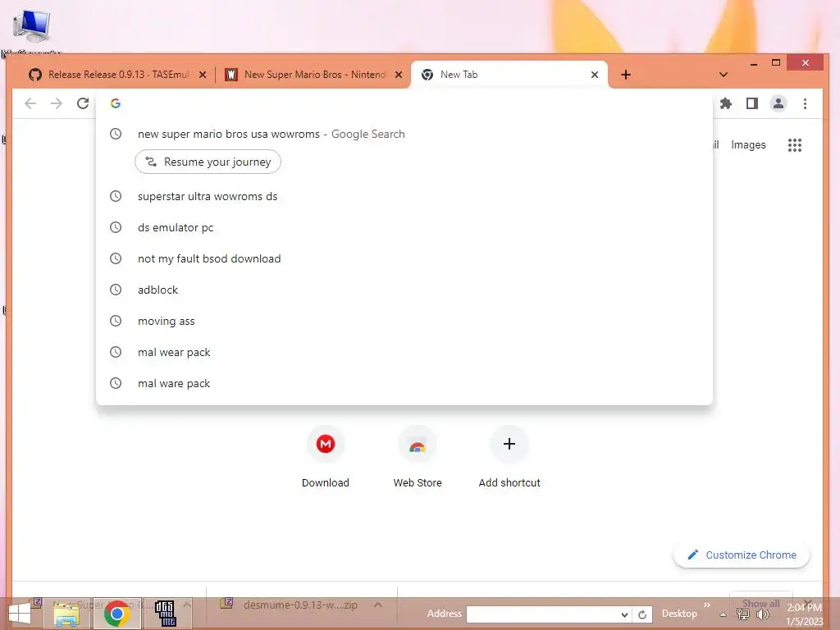Open the volume speaker tray icon
This screenshot has height=630, width=840.
(762, 614)
